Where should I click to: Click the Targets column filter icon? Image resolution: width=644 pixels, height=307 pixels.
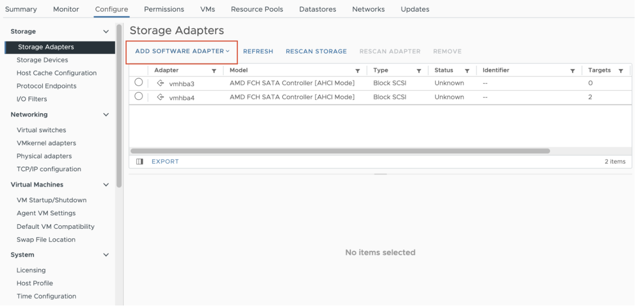(621, 71)
